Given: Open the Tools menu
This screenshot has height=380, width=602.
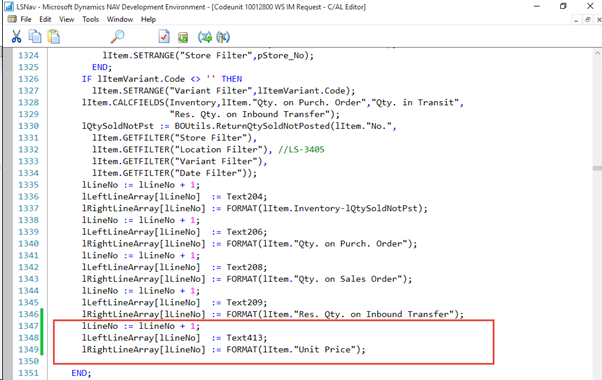Looking at the screenshot, I should (x=90, y=19).
